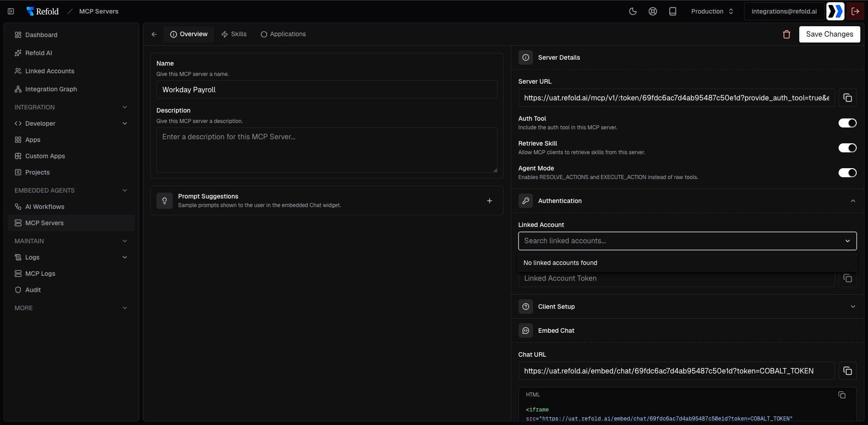The image size is (868, 425).
Task: Click Save Changes button
Action: 830,34
